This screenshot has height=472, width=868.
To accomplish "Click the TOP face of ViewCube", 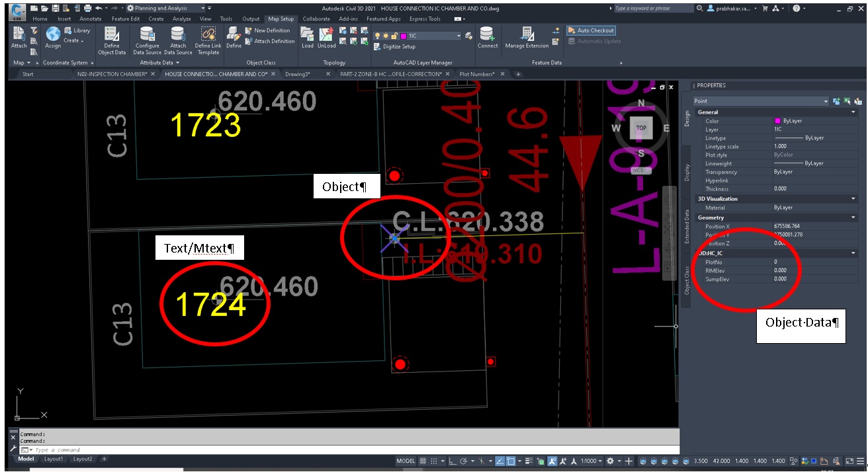I will click(640, 128).
